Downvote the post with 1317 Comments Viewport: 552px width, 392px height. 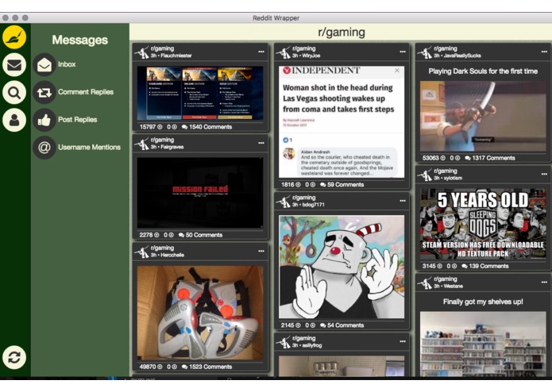(457, 158)
